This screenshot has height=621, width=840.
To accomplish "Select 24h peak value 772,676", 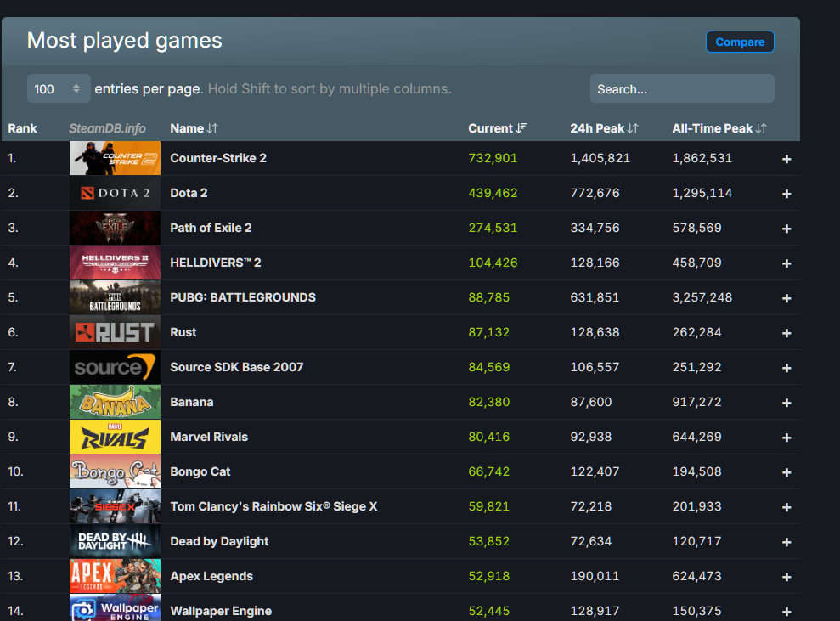I will pos(595,193).
